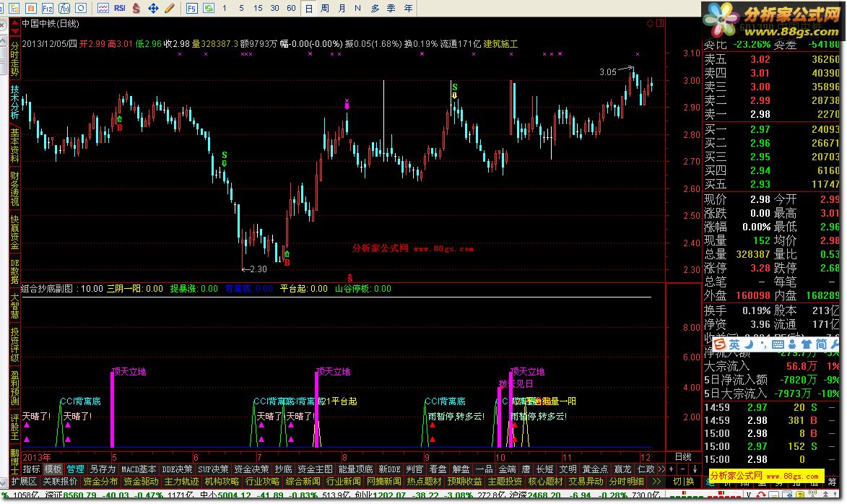The width and height of the screenshot is (847, 504).
Task: Click the red B buy marker at 2.30 low
Action: pos(287,263)
